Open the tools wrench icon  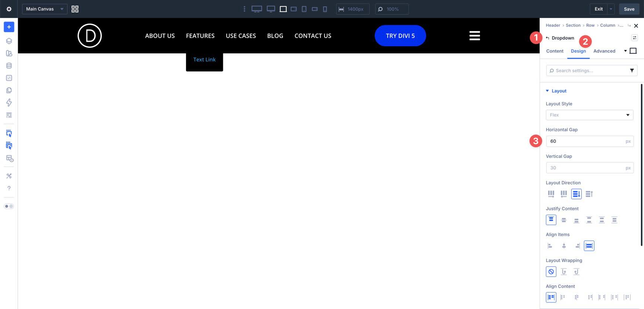click(x=9, y=176)
